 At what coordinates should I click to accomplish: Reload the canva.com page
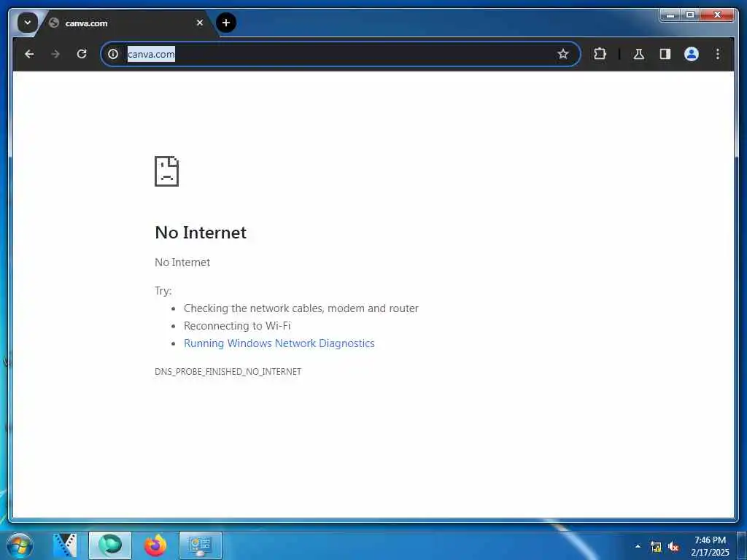[x=82, y=54]
